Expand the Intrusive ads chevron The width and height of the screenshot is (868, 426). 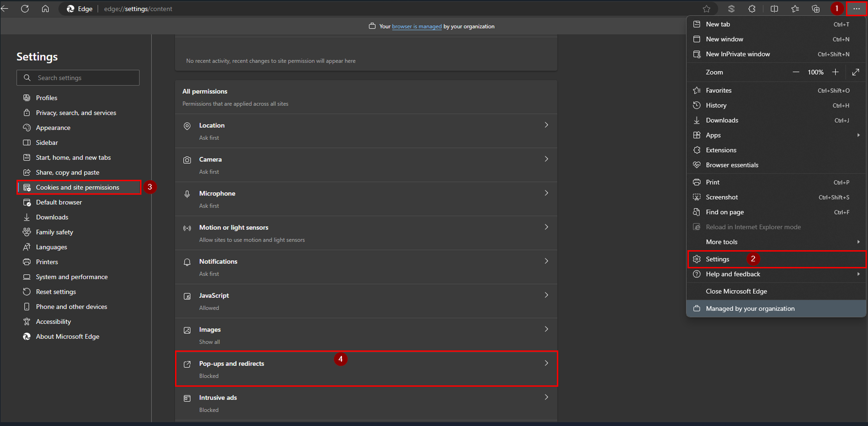tap(546, 397)
